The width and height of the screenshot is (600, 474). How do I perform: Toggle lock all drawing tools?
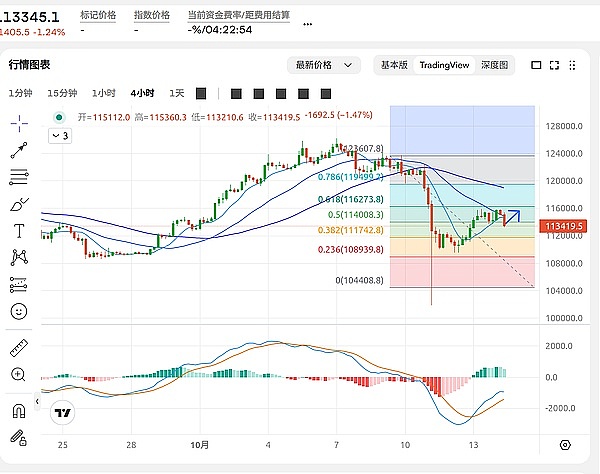pyautogui.click(x=19, y=437)
